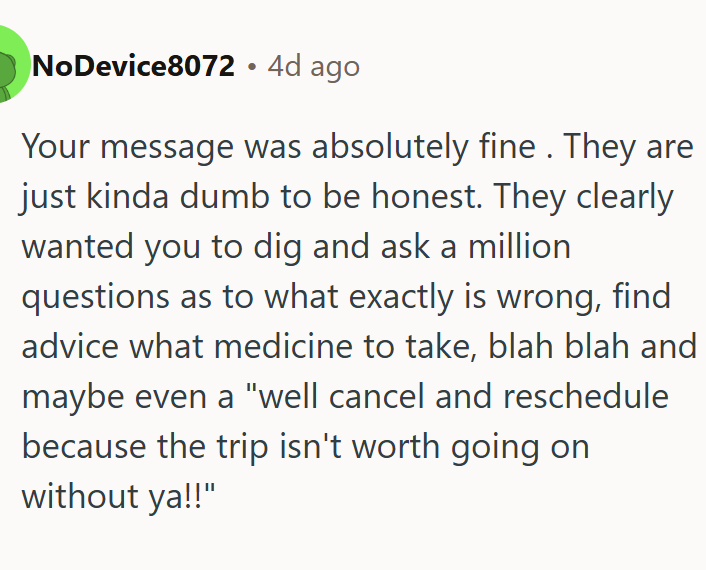Click the phrase 'blah blah' in the comment
The width and height of the screenshot is (706, 570).
[x=559, y=346]
